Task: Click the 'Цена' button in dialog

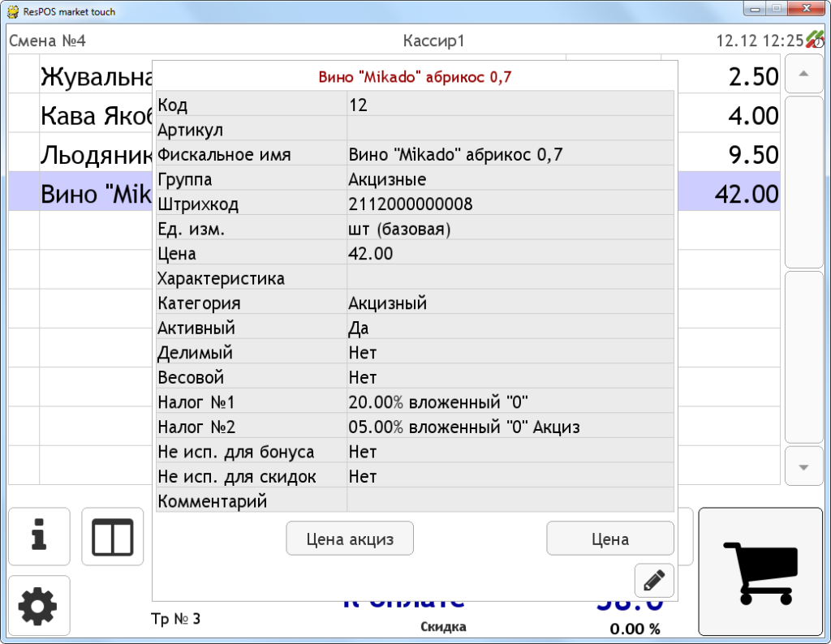Action: [610, 539]
